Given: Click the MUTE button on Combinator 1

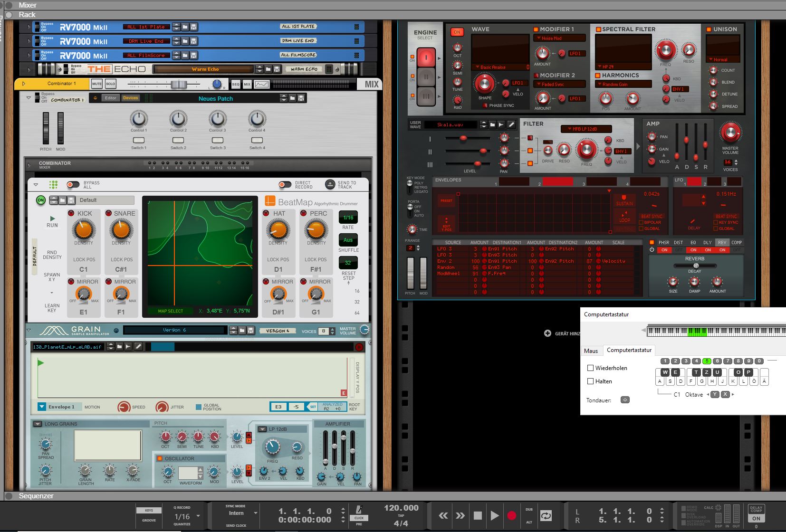Looking at the screenshot, I should pyautogui.click(x=97, y=84).
